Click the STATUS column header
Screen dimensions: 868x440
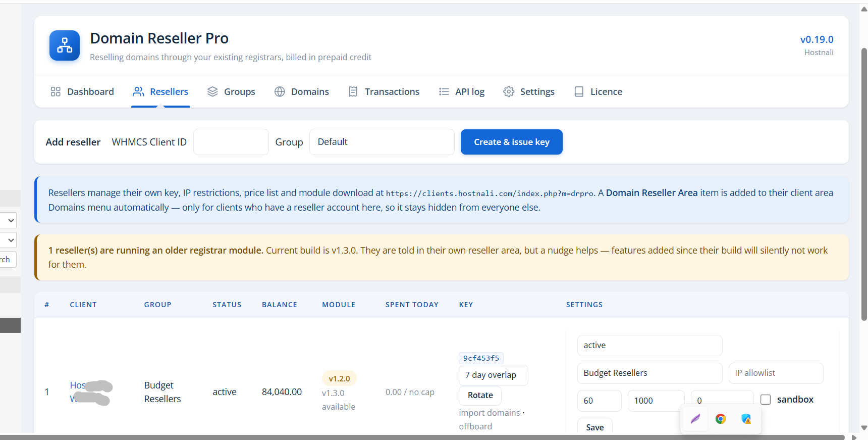(x=227, y=305)
